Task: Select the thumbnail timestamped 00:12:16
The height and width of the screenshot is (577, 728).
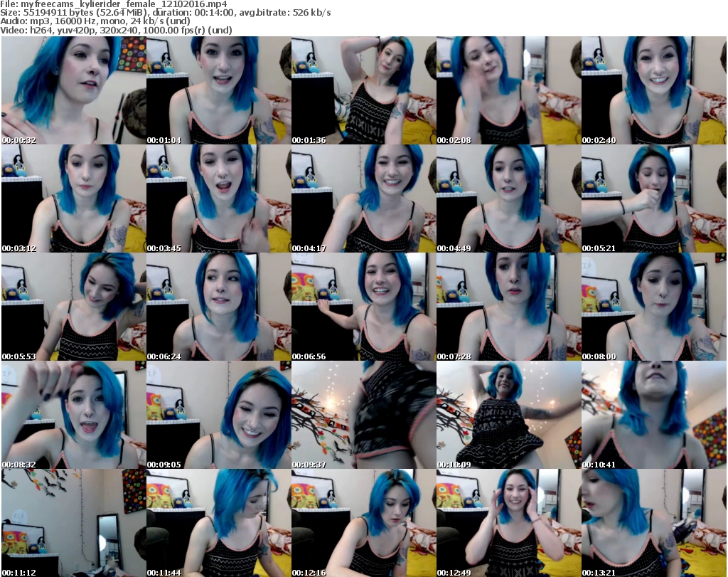Action: click(364, 523)
